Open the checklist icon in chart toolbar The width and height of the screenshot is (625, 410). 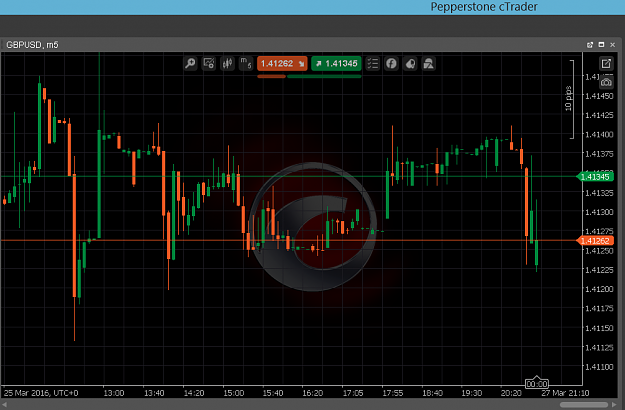click(373, 63)
